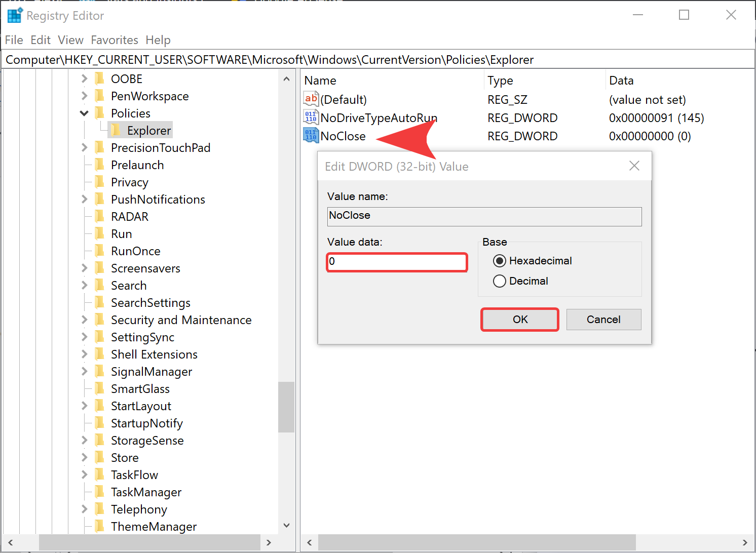Click the (Default) string value icon
This screenshot has height=553, width=756.
311,99
